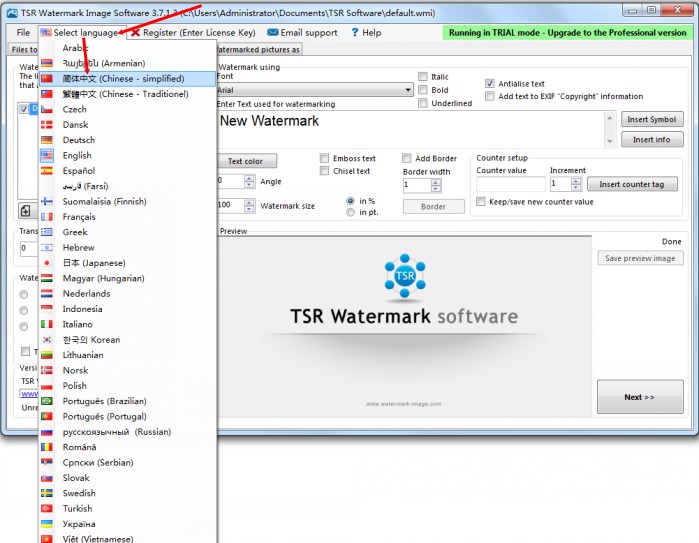The image size is (699, 543).
Task: Click the Turkish flag icon
Action: click(x=47, y=509)
